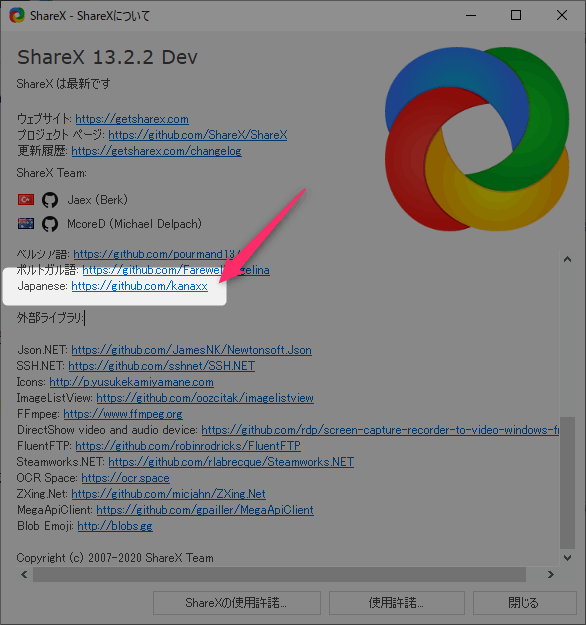Click the large ShareX logo
This screenshot has width=586, height=625.
coord(477,139)
